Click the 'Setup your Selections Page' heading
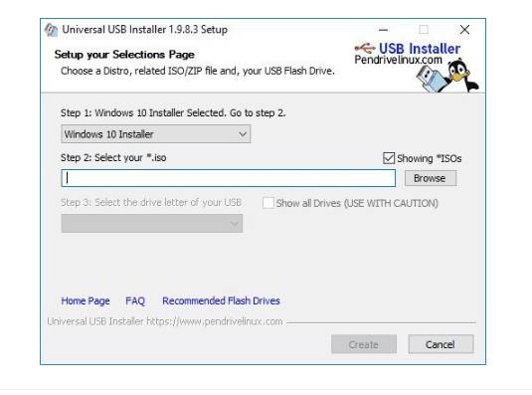Screen dimensions: 532x395 click(x=124, y=55)
